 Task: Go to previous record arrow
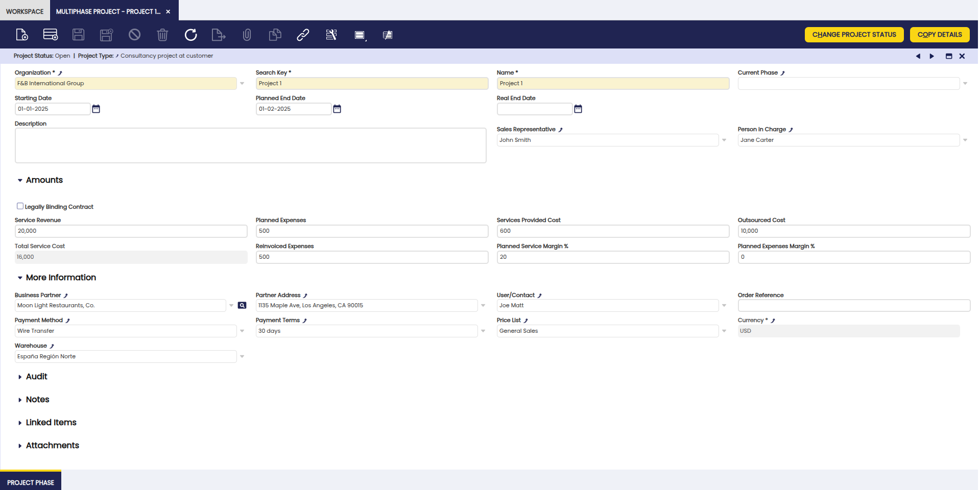pos(918,56)
